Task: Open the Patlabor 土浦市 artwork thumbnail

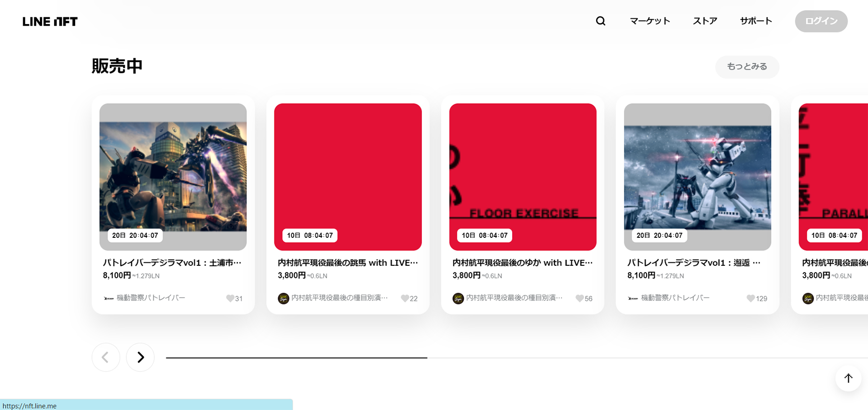Action: tap(173, 177)
